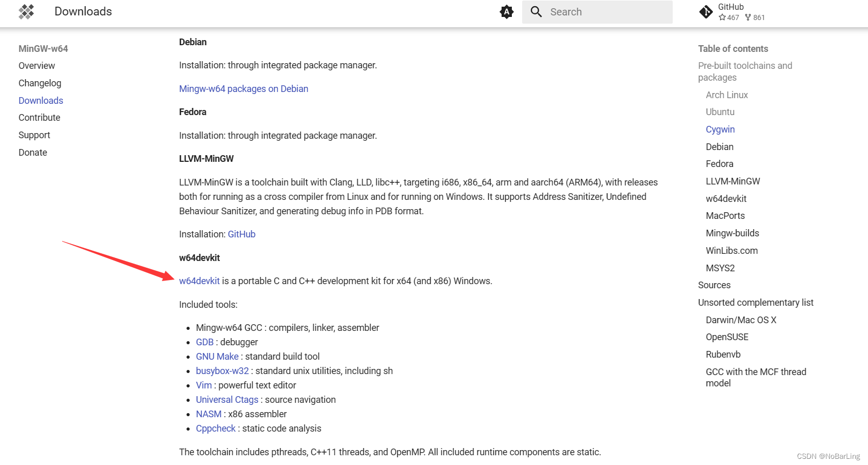Open the busybox-w32 link
Image resolution: width=868 pixels, height=465 pixels.
pos(222,371)
